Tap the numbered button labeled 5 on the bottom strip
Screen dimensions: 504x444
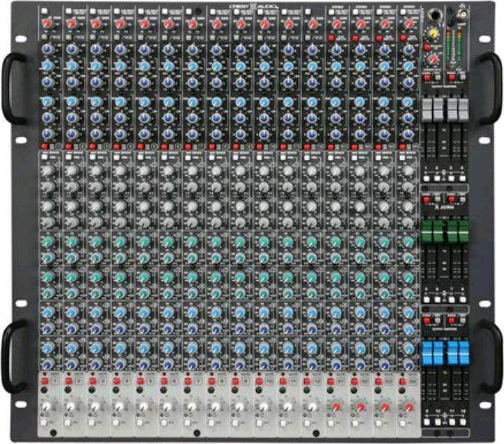[151, 381]
